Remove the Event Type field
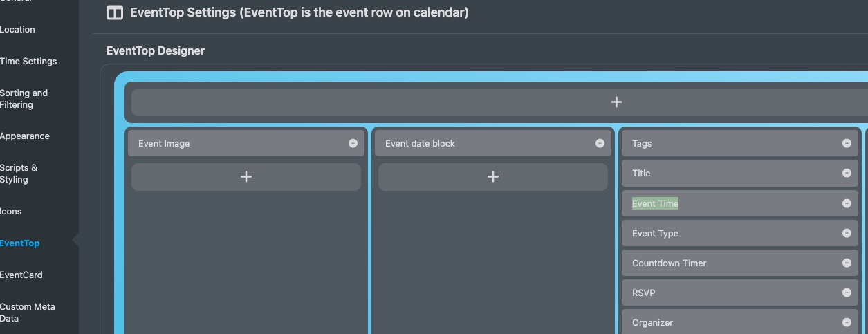Image resolution: width=868 pixels, height=334 pixels. 847,233
